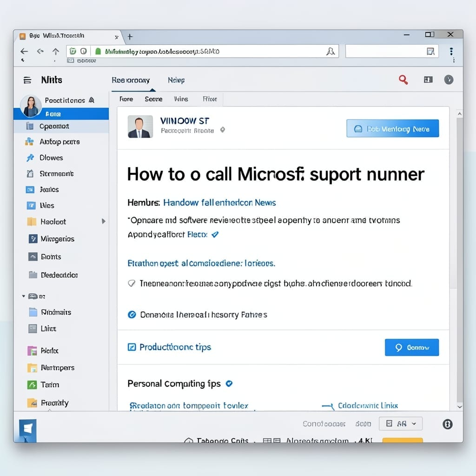Image resolution: width=476 pixels, height=476 pixels.
Task: Click the blue Gomow button
Action: click(412, 347)
